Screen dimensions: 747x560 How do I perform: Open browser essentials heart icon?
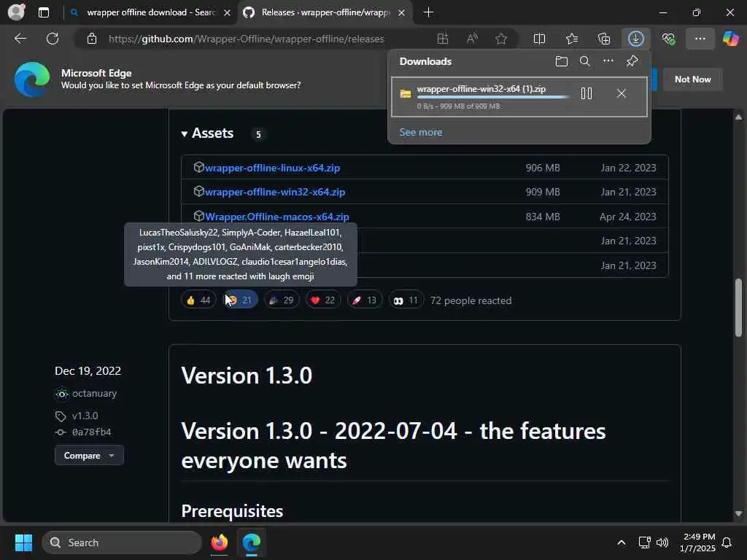point(668,39)
